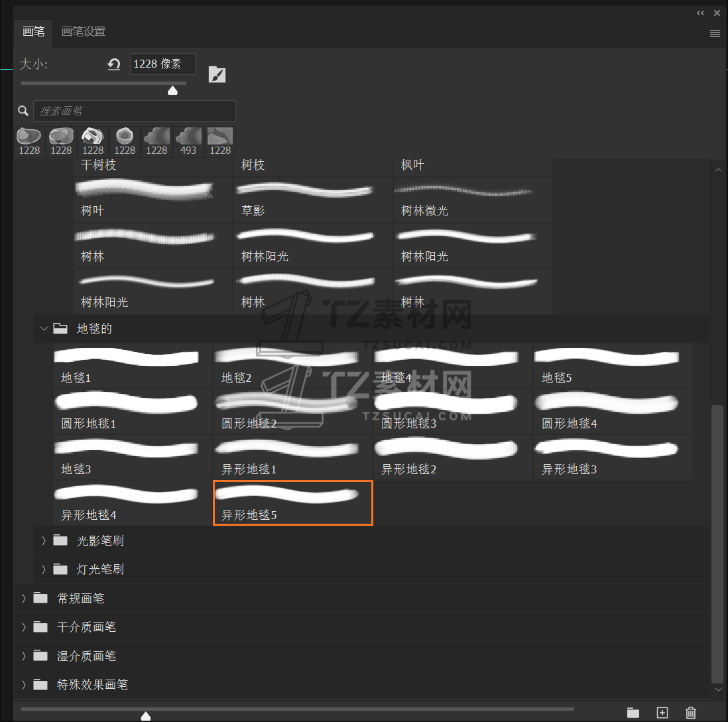Select the 地毯3 brush
Viewport: 728px width, 722px height.
(133, 457)
